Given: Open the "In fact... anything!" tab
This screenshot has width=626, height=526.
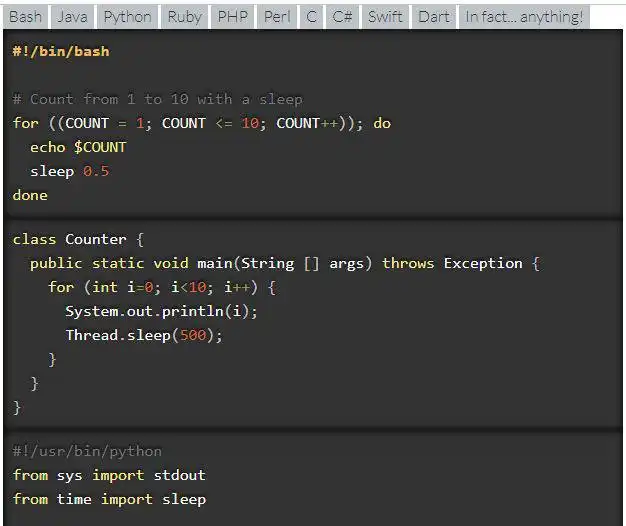Looking at the screenshot, I should click(x=524, y=17).
